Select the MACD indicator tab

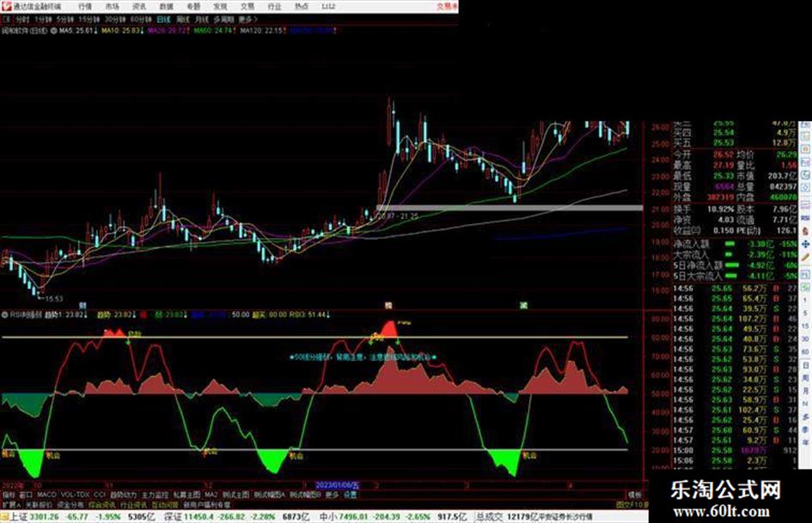[46, 495]
